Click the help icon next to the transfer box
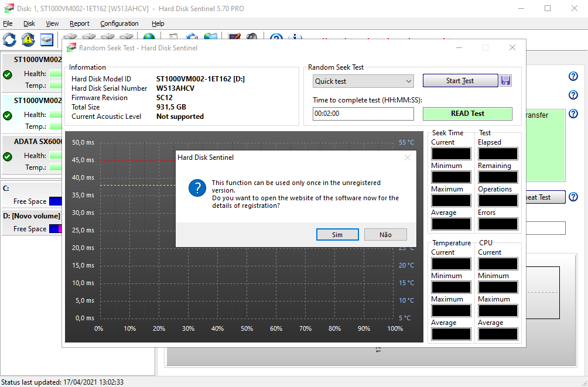588x387 pixels. [573, 114]
